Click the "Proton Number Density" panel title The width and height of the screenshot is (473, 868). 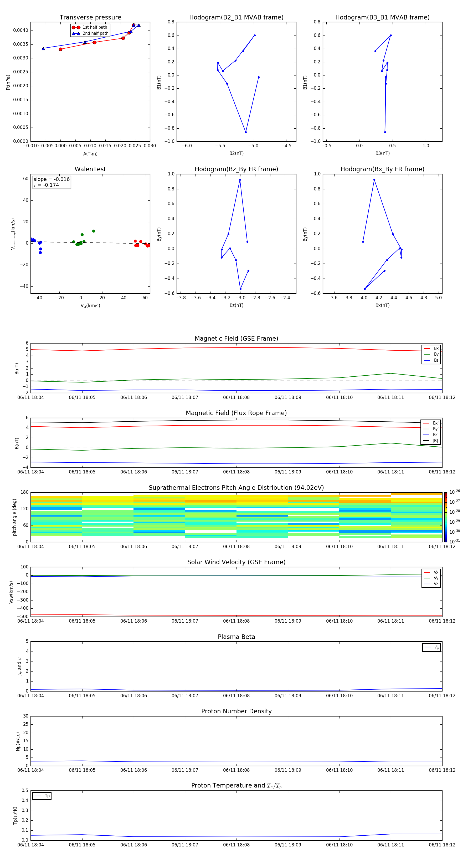click(x=236, y=711)
